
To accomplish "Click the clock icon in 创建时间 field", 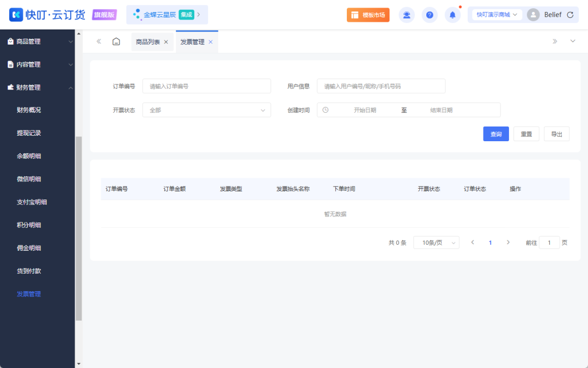I will (x=326, y=110).
